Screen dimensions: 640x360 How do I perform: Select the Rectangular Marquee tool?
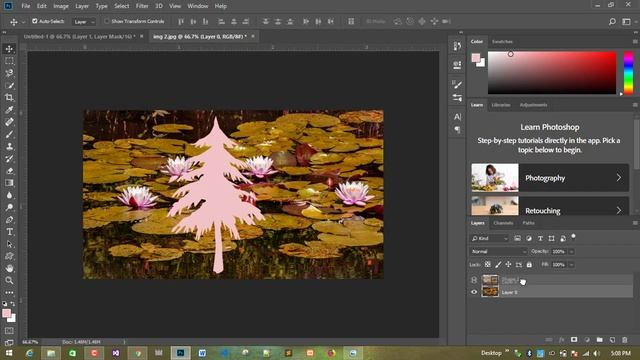pyautogui.click(x=9, y=61)
